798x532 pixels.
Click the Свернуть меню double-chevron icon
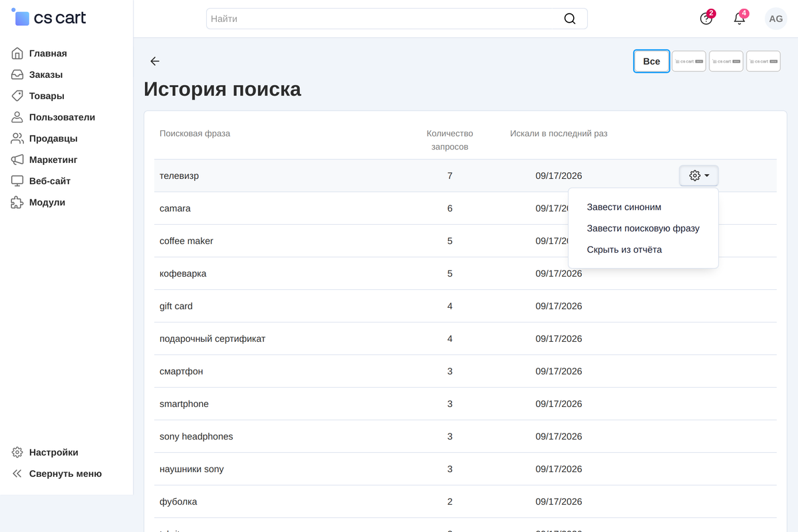point(17,473)
